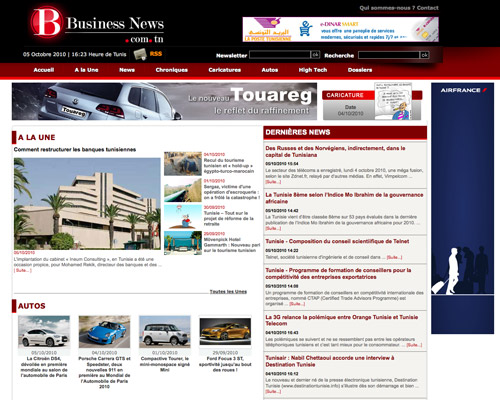Open the High Tech menu item
Screen dimensions: 500x400
[313, 70]
